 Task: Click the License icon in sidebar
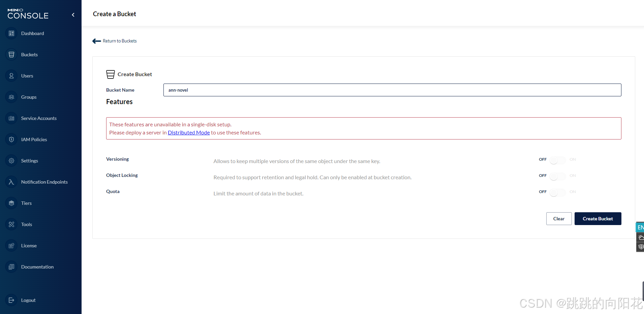11,246
